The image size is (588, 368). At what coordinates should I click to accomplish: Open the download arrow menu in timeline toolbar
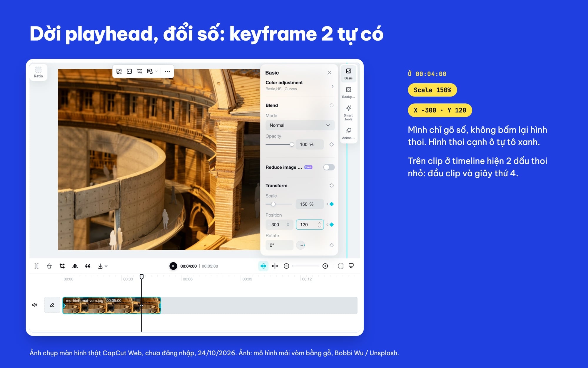(102, 266)
